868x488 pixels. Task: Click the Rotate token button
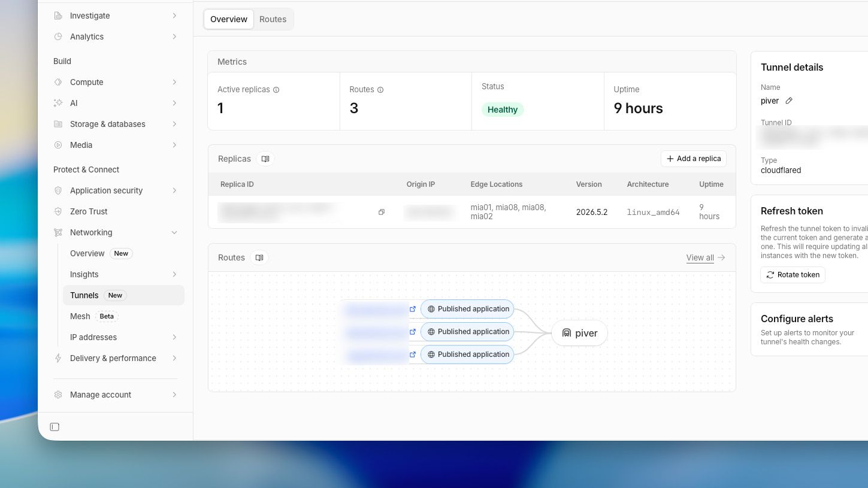793,275
